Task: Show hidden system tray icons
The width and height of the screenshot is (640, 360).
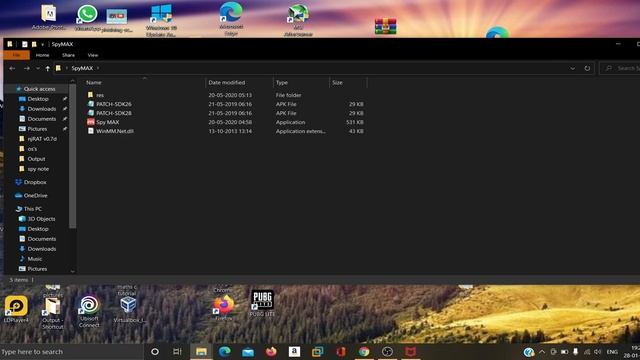Action: click(x=542, y=351)
